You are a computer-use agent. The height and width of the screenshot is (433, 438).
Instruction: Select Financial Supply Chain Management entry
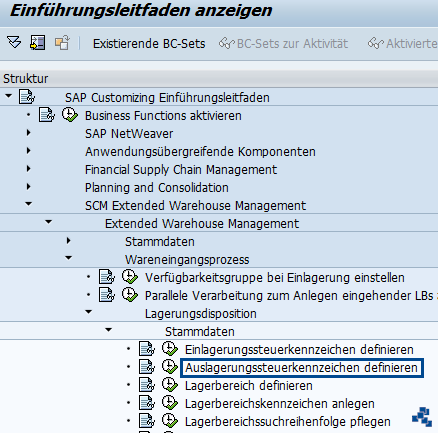181,170
